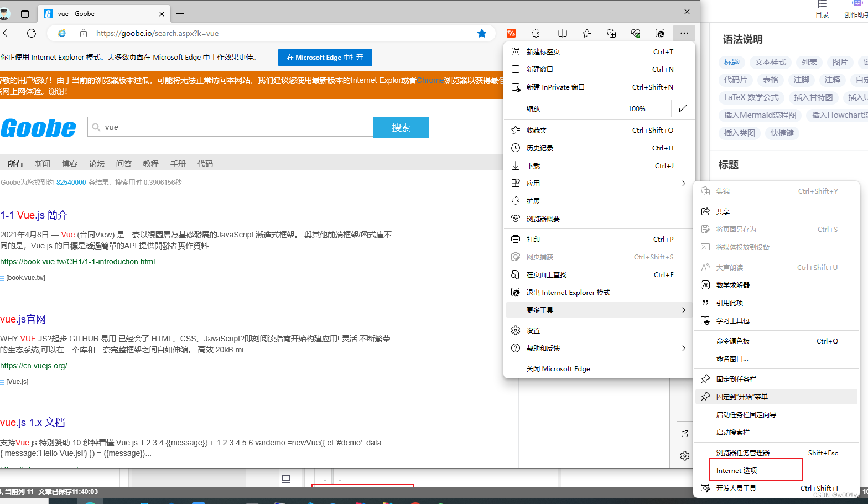
Task: Choose Name window entry
Action: (x=776, y=358)
